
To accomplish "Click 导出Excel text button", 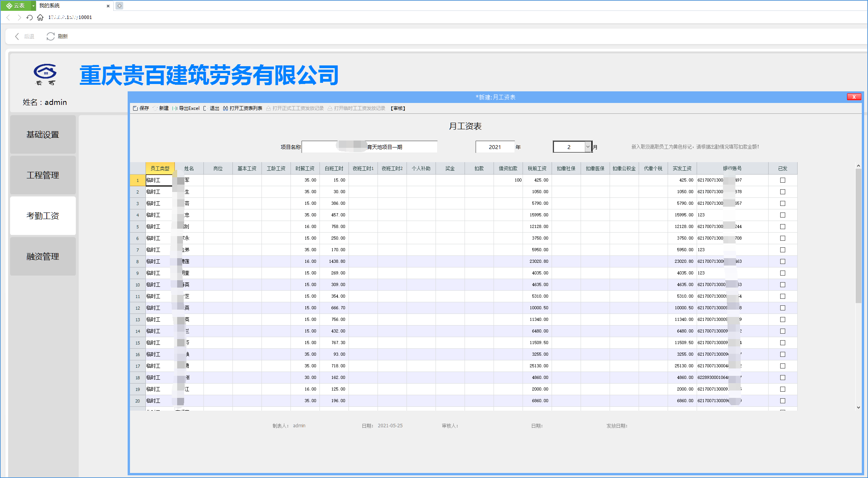I will 189,108.
